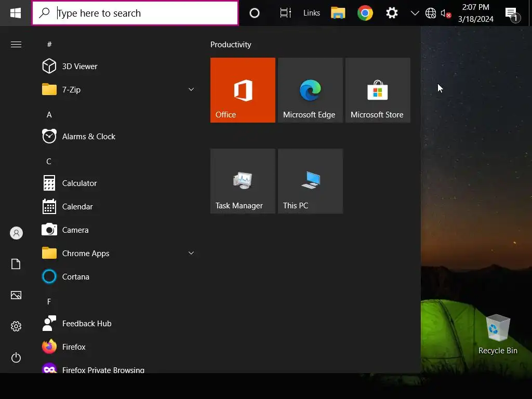This screenshot has width=532, height=399.
Task: Open the Calendar app
Action: (118, 207)
